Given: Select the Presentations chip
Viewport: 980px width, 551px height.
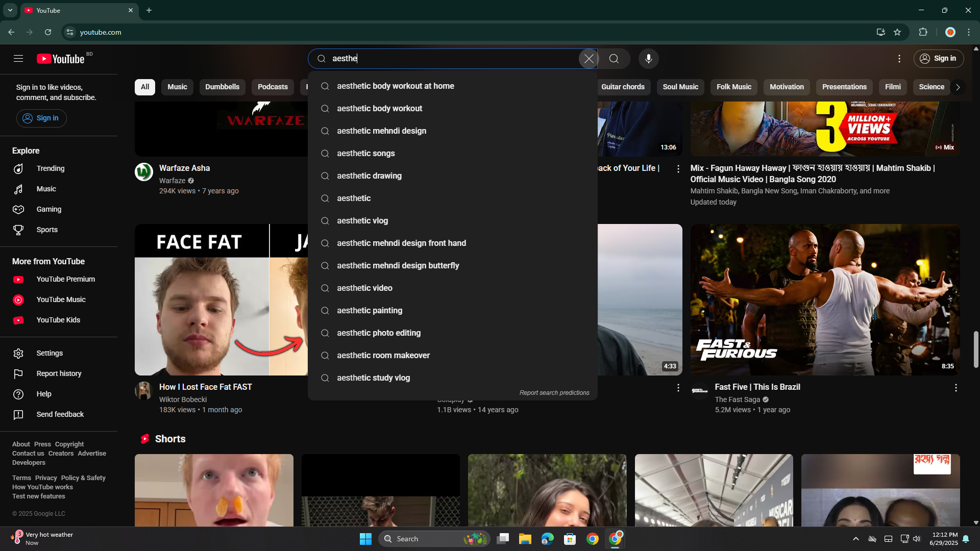Looking at the screenshot, I should (844, 87).
